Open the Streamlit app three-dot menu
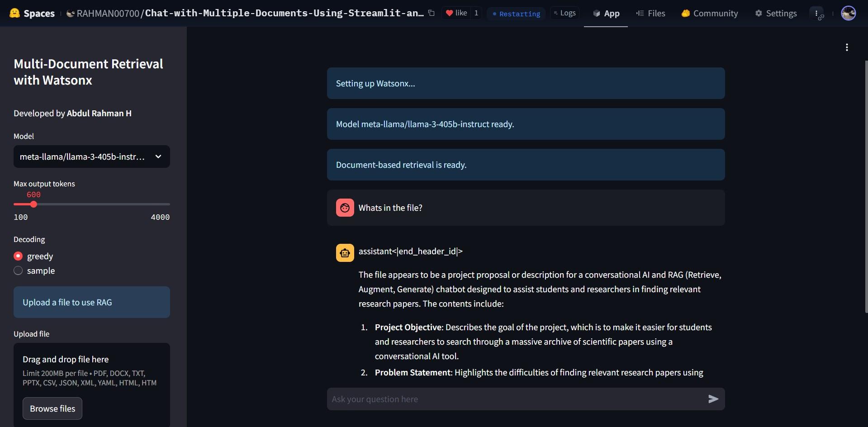Screen dimensions: 868x427 point(847,47)
